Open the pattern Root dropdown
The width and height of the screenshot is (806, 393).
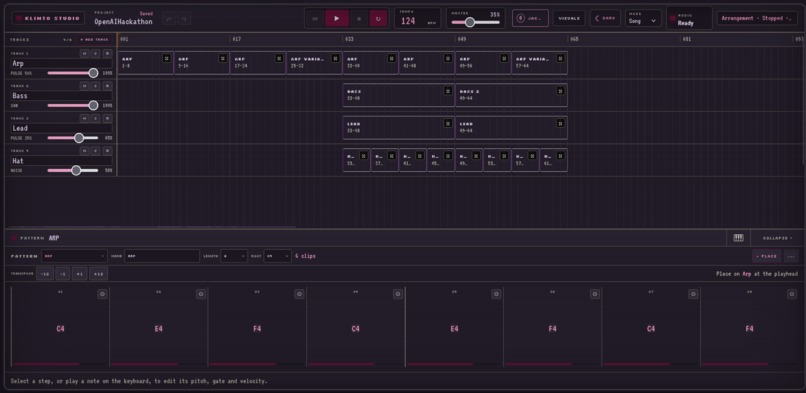tap(278, 256)
